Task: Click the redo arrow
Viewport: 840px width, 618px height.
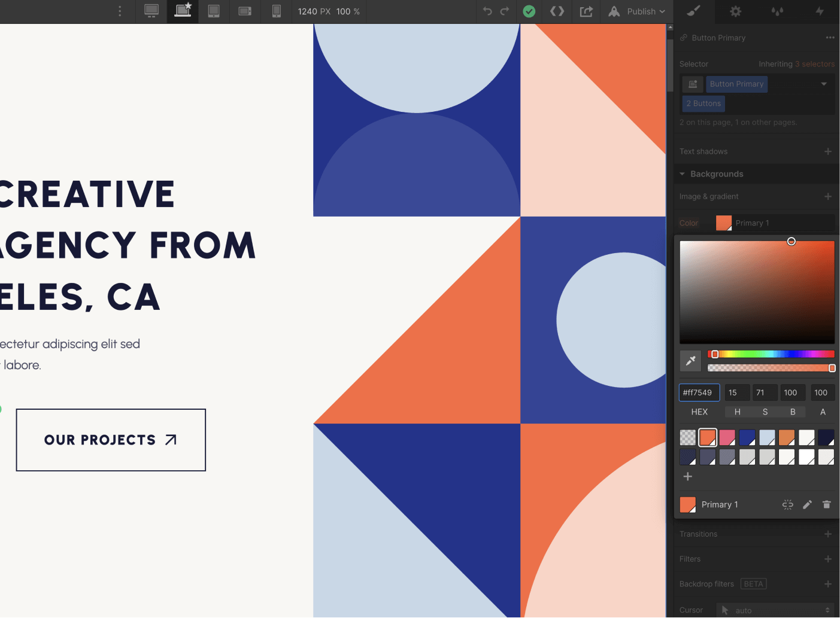Action: [x=505, y=11]
